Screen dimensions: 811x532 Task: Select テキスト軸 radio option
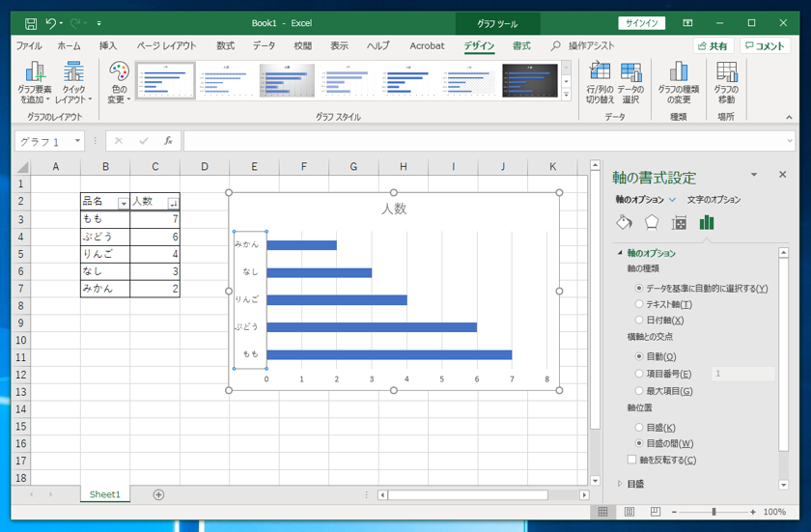[639, 304]
